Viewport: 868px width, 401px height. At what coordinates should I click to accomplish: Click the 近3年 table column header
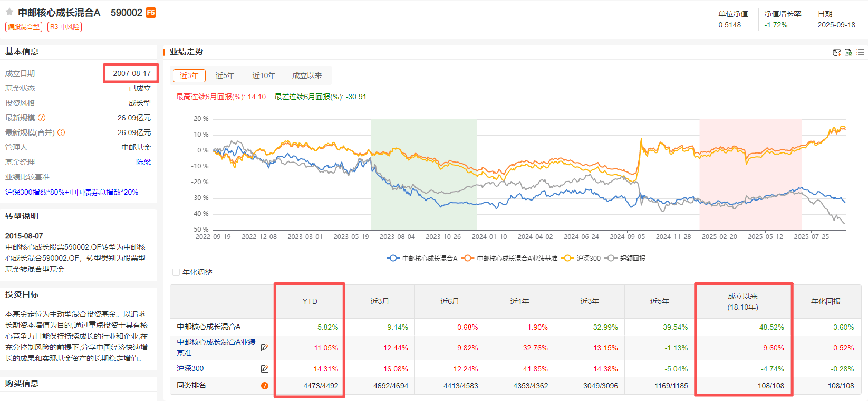pos(590,301)
